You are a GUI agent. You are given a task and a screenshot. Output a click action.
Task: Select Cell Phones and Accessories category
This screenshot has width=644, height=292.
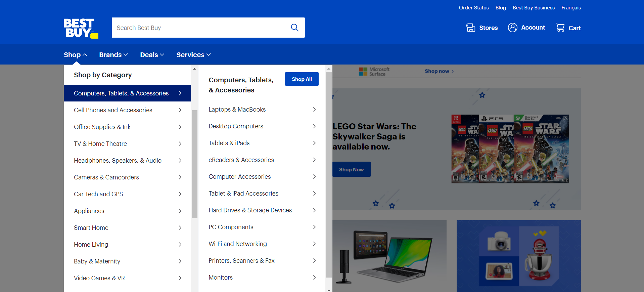pos(113,110)
